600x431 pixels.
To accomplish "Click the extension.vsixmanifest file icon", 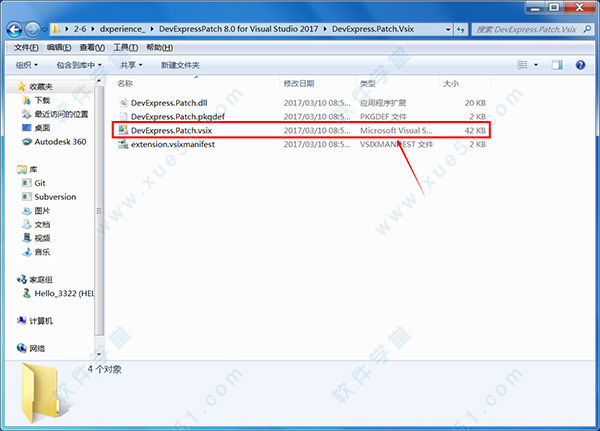I will pyautogui.click(x=123, y=144).
